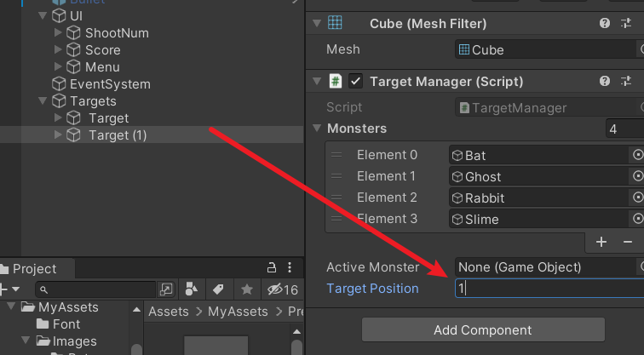
Task: Collapse the Targets hierarchy group
Action: pyautogui.click(x=43, y=100)
